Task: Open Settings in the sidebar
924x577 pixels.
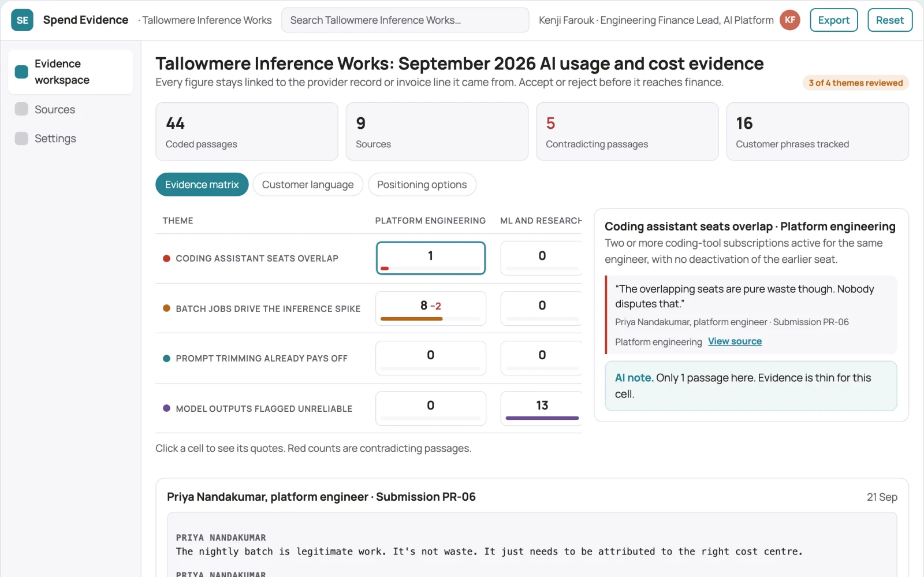Action: click(70, 138)
